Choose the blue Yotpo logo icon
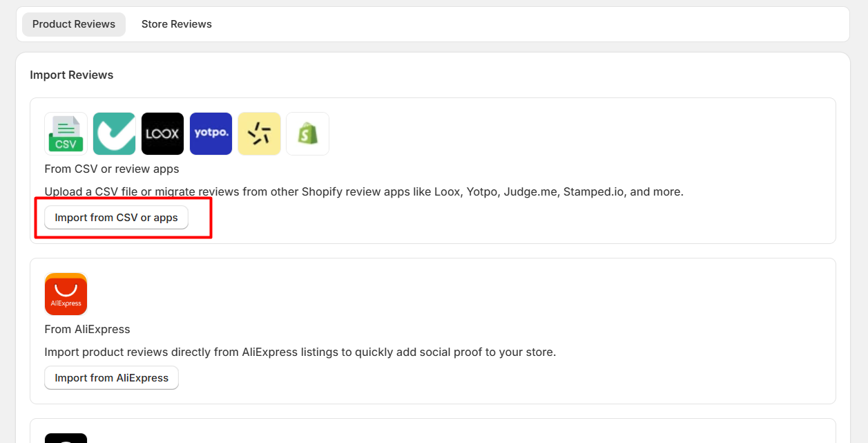The width and height of the screenshot is (868, 443). tap(211, 133)
